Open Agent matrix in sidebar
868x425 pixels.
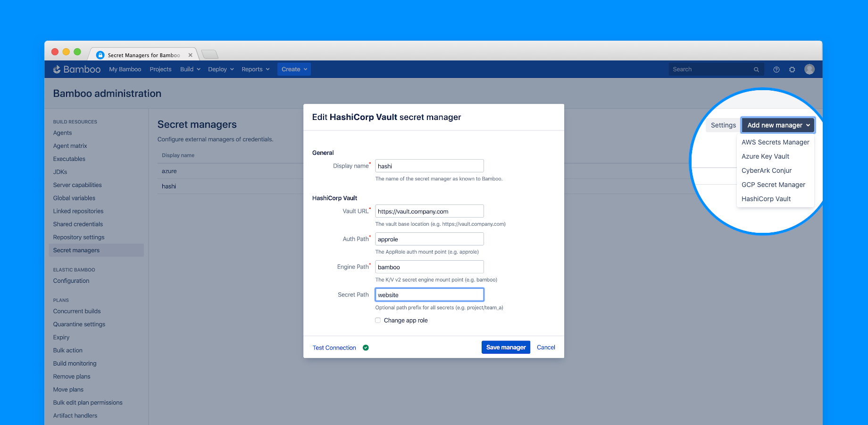[70, 146]
